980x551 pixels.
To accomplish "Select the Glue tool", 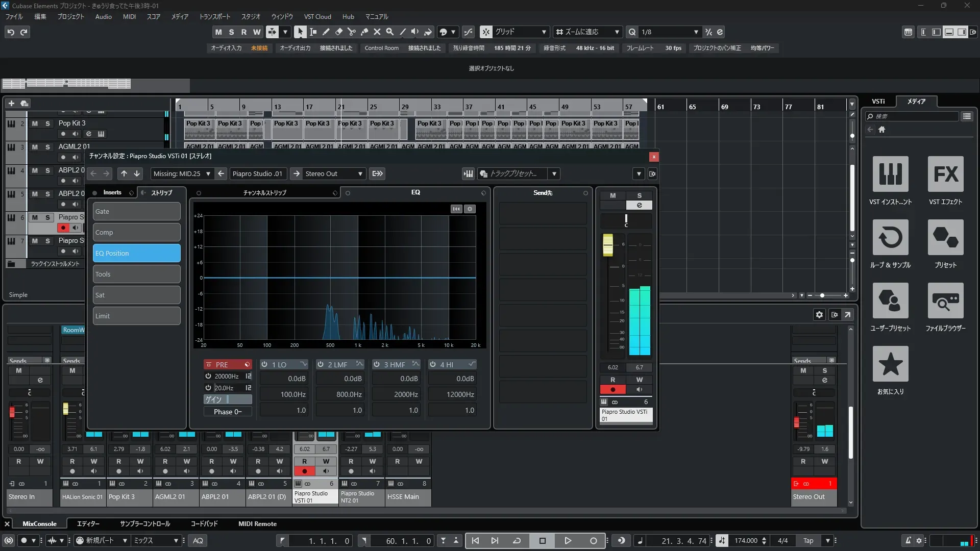I will click(364, 32).
